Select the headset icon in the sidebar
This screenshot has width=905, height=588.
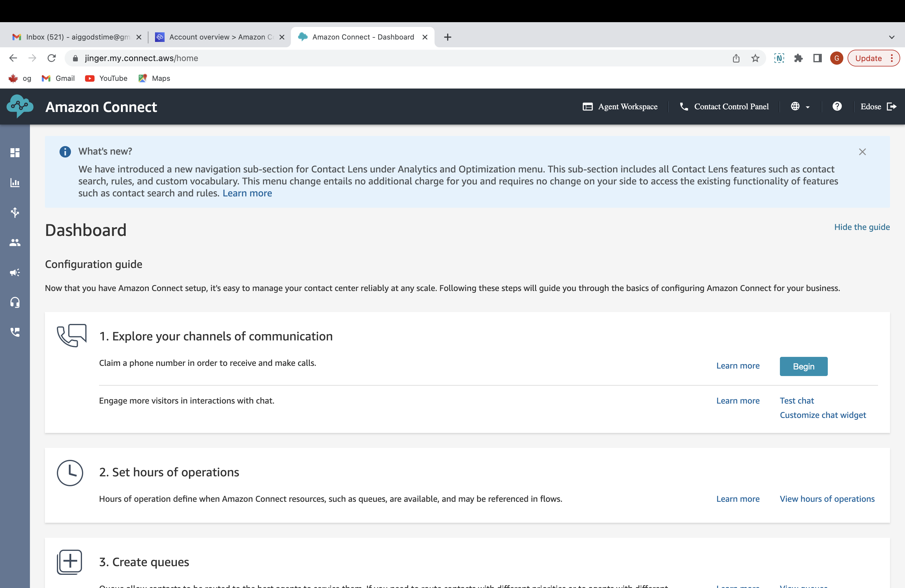coord(15,302)
